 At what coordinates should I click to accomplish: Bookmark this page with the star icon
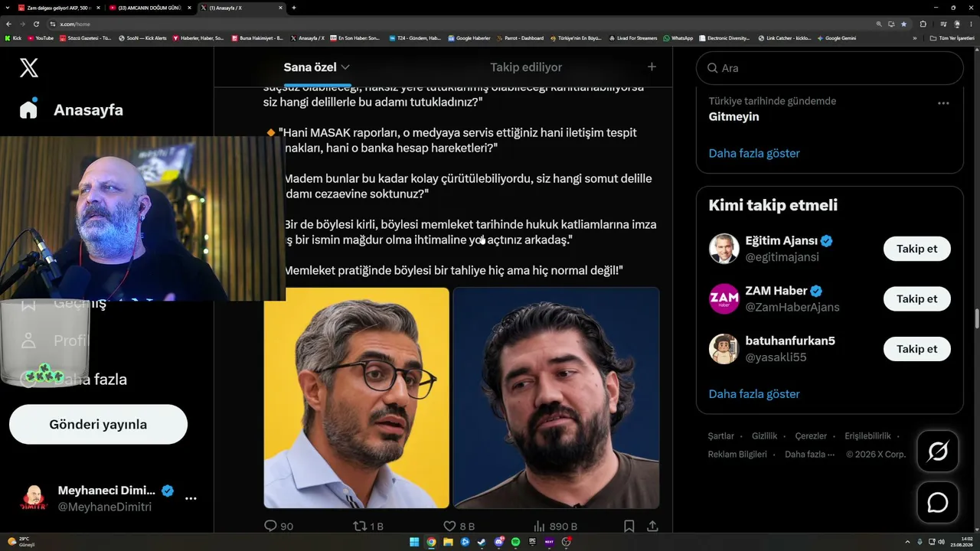click(x=903, y=24)
